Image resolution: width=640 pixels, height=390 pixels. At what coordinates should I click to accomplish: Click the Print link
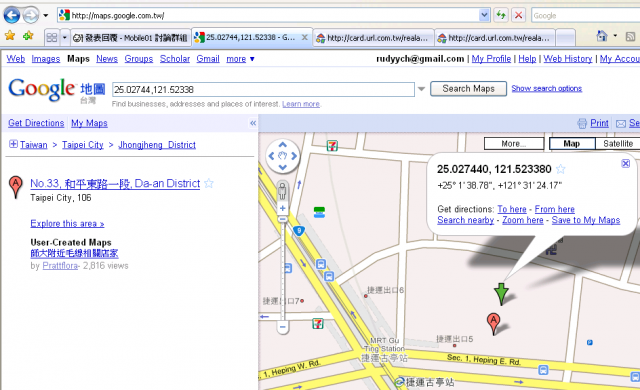tap(599, 123)
